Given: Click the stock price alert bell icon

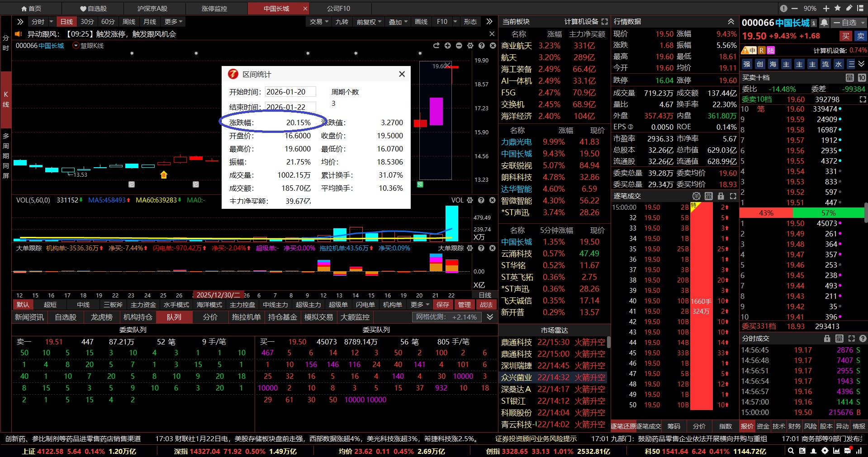Looking at the screenshot, I should click(x=824, y=23).
